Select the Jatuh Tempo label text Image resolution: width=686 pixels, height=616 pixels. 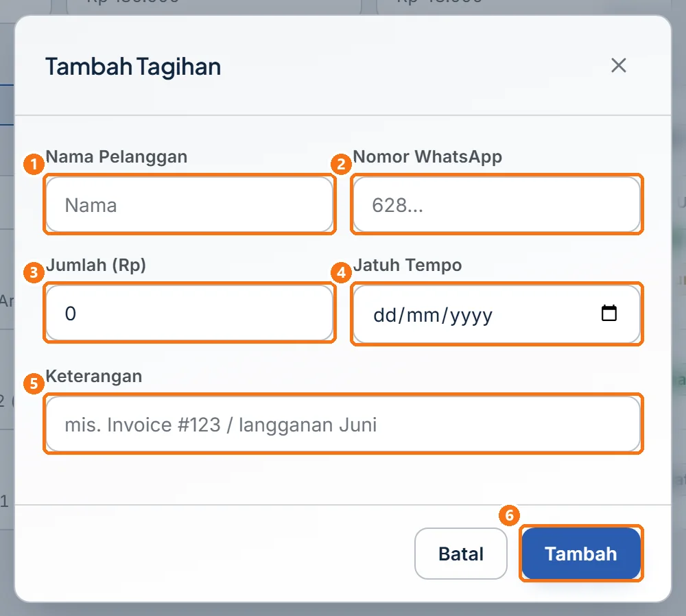pyautogui.click(x=407, y=265)
